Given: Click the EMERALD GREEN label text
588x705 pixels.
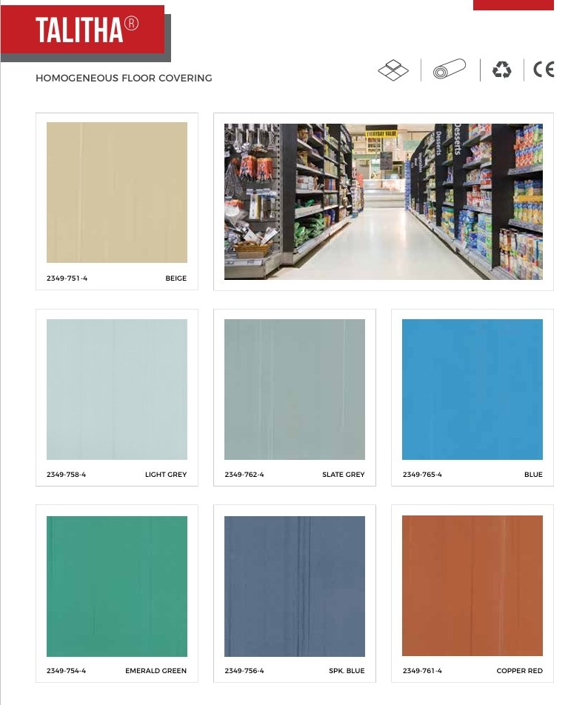Looking at the screenshot, I should click(x=156, y=671).
